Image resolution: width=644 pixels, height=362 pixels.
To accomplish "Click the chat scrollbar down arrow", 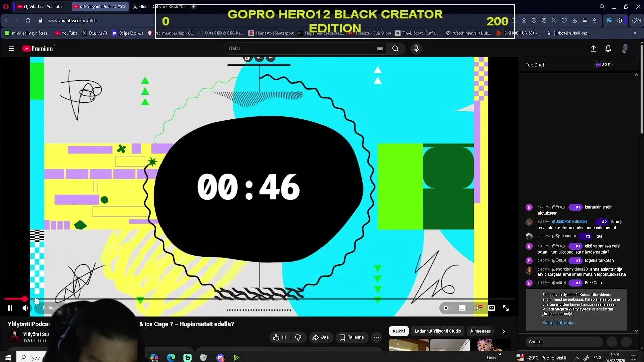I will click(x=637, y=331).
